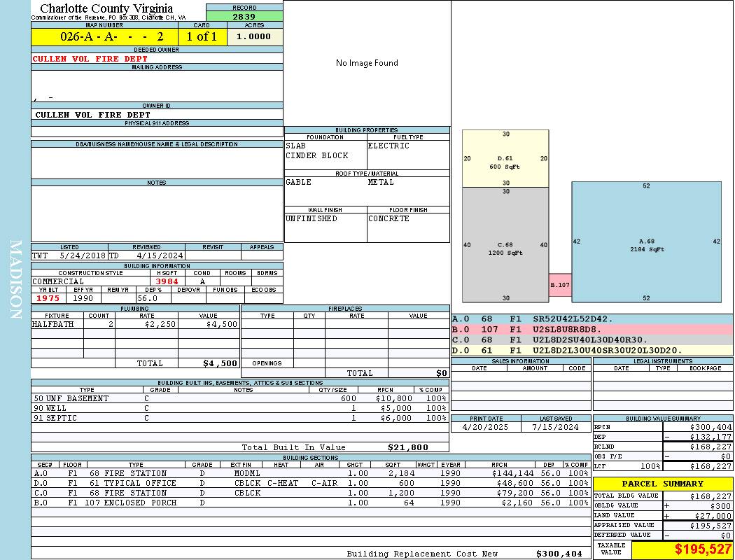This screenshot has height=560, width=735.
Task: Click the reviewed date 4/15/2024
Action: coord(160,256)
